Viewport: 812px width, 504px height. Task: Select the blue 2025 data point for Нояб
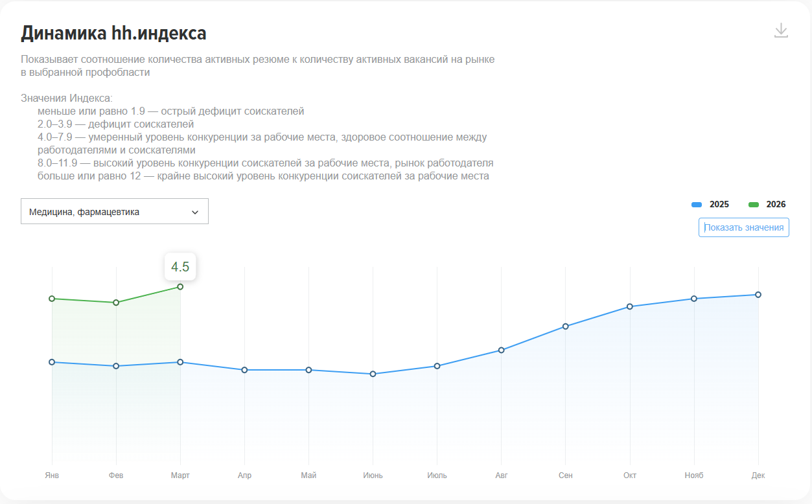click(x=693, y=299)
